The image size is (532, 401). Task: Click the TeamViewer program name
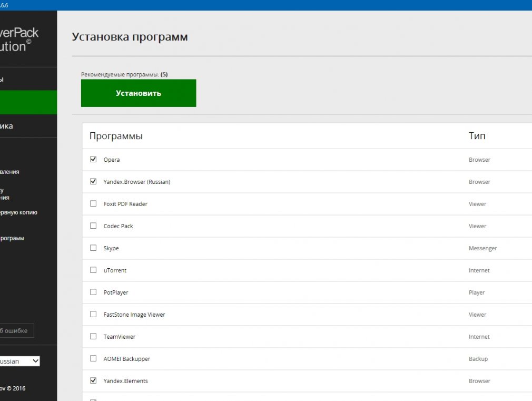[x=120, y=337]
